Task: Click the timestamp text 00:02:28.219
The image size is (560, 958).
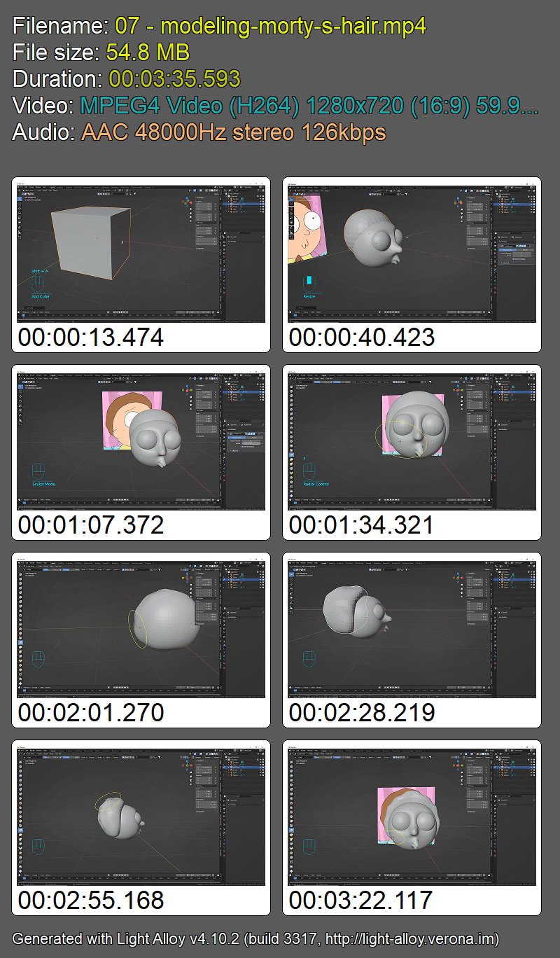Action: click(362, 713)
